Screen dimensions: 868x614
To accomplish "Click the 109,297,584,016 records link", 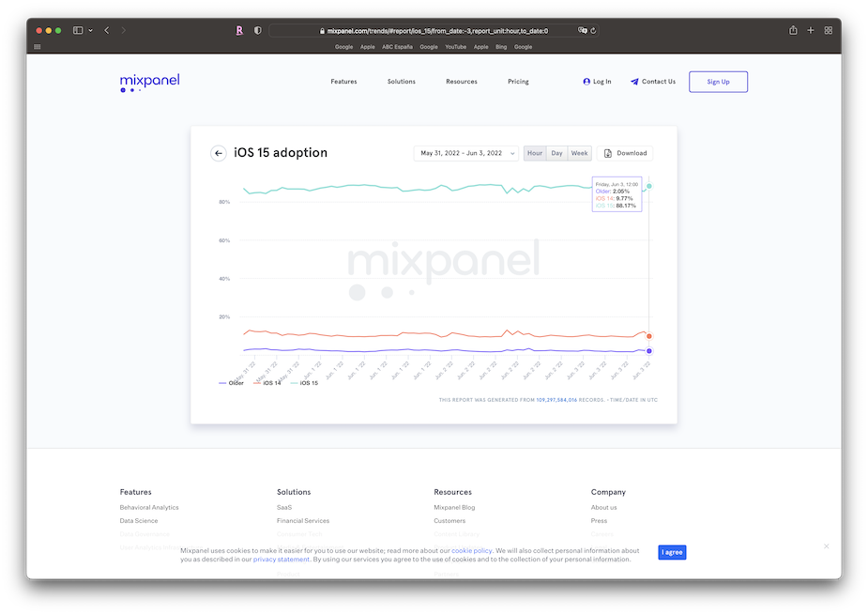I will (556, 400).
